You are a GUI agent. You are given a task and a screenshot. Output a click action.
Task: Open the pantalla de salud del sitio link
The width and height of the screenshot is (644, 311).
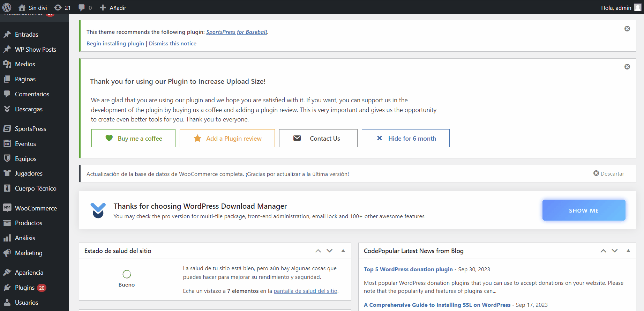[305, 291]
